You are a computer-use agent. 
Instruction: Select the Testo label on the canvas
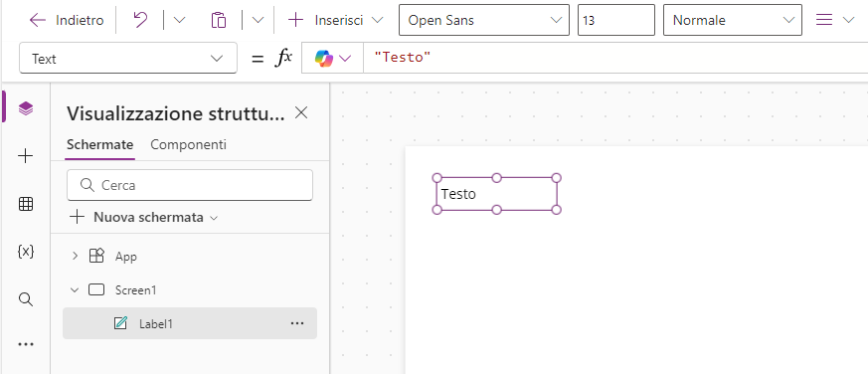tap(496, 194)
